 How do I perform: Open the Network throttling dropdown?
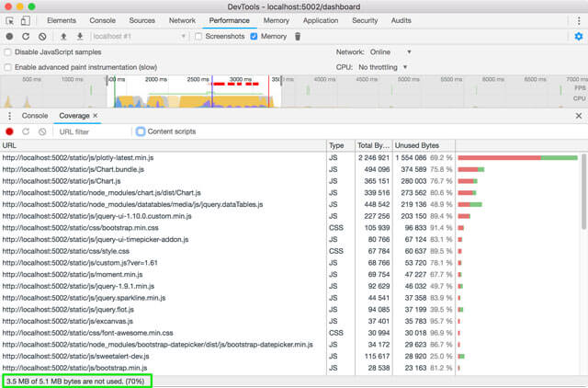pyautogui.click(x=390, y=52)
